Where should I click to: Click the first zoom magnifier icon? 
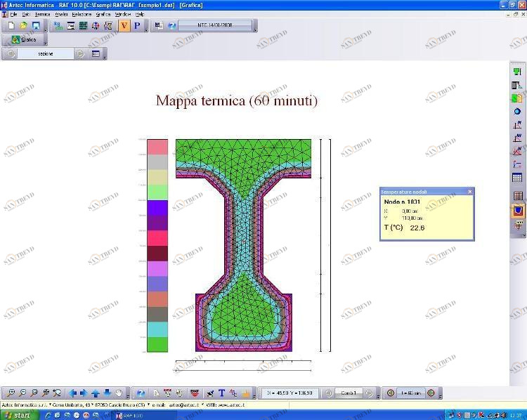coord(11,393)
